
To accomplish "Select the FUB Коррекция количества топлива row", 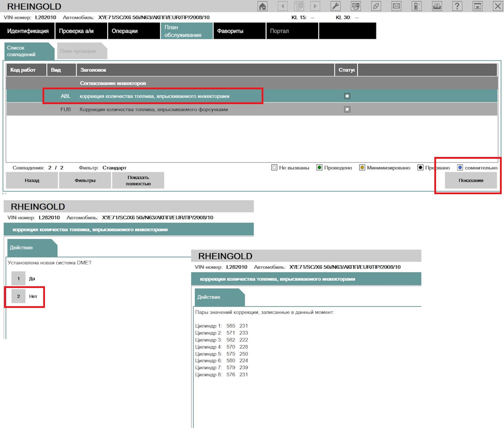I will (x=251, y=109).
